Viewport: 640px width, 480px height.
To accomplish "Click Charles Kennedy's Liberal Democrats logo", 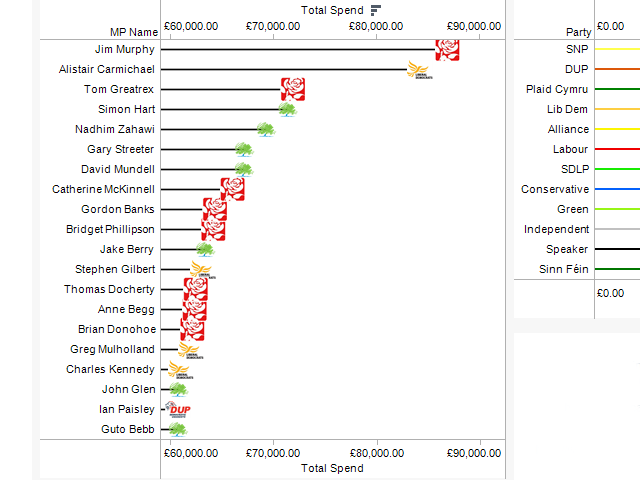I will click(180, 369).
